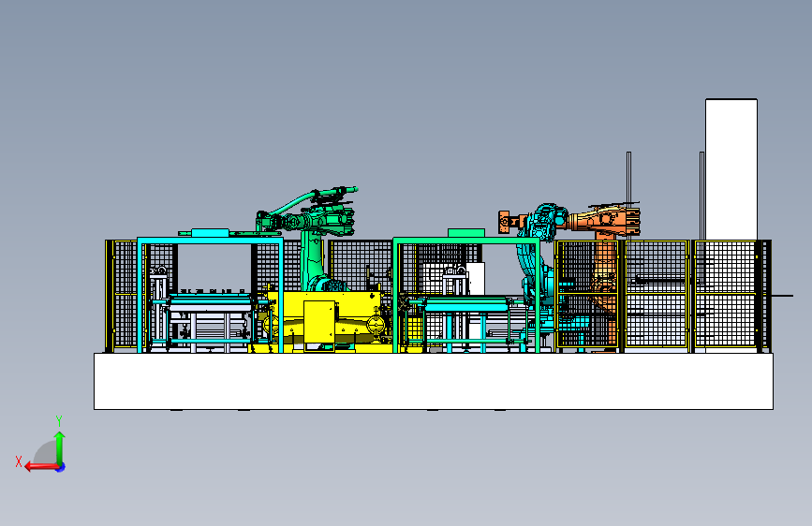
Task: Click the red X axis arrow of the triad
Action: [x=41, y=467]
